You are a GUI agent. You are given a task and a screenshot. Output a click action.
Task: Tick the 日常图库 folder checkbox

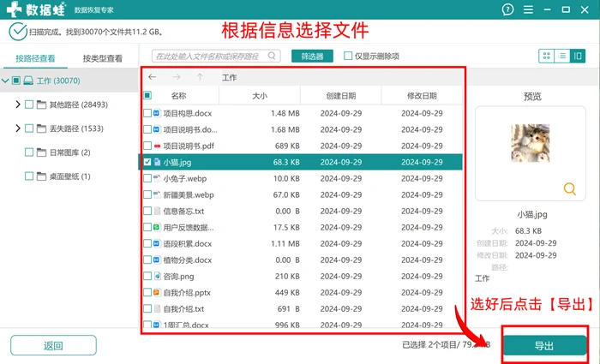(29, 152)
